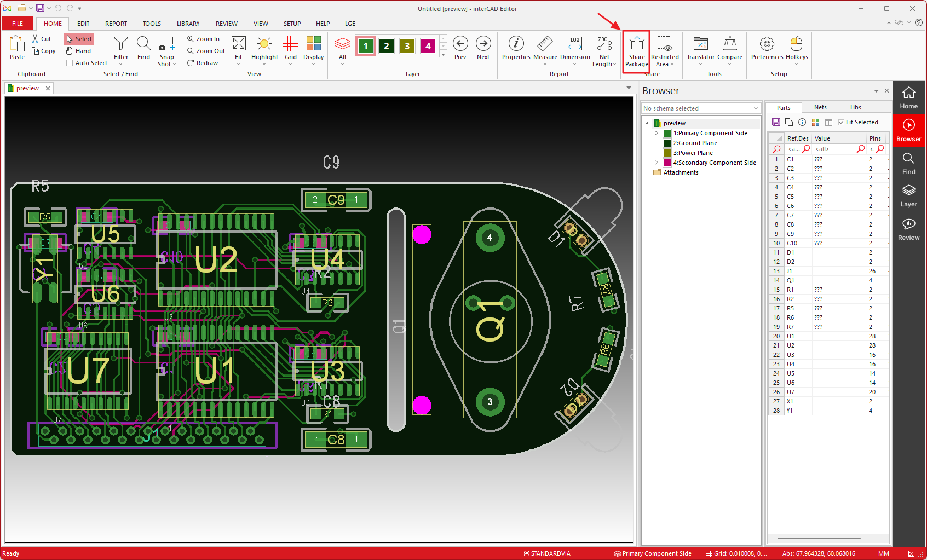Viewport: 927px width, 560px height.
Task: Open Restricted Area tool
Action: point(665,51)
